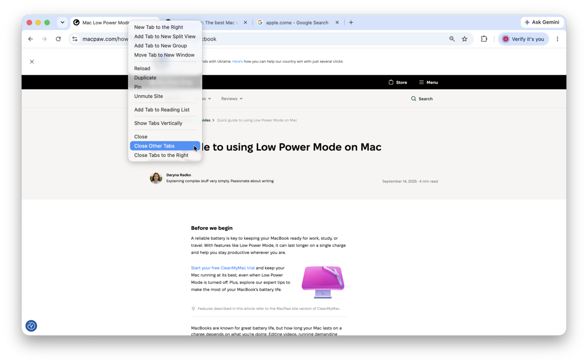The width and height of the screenshot is (588, 364).
Task: Open the site's hamburger Menu
Action: tap(428, 82)
